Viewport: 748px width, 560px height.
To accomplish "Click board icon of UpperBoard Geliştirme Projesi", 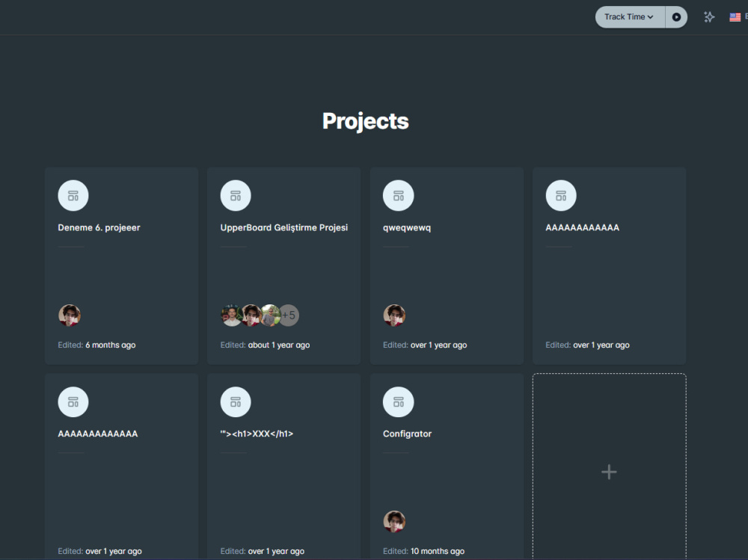I will [x=236, y=196].
